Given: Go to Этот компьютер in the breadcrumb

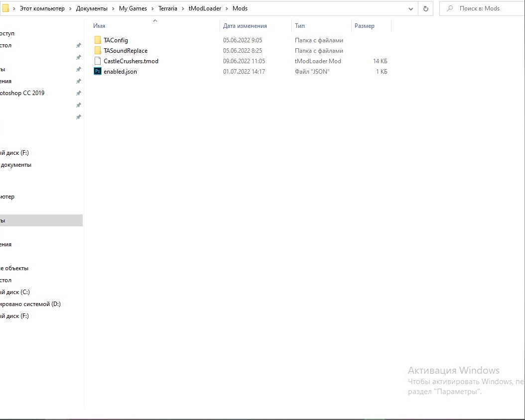Looking at the screenshot, I should pos(42,8).
